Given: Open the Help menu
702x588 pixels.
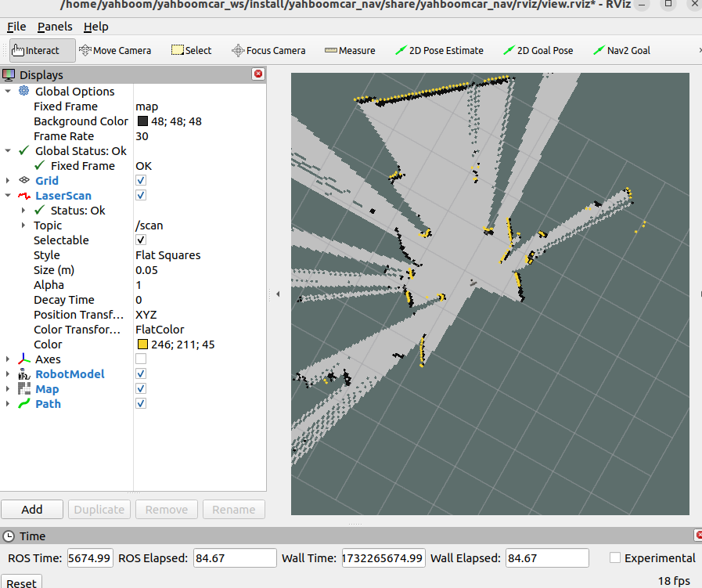Looking at the screenshot, I should [x=95, y=27].
